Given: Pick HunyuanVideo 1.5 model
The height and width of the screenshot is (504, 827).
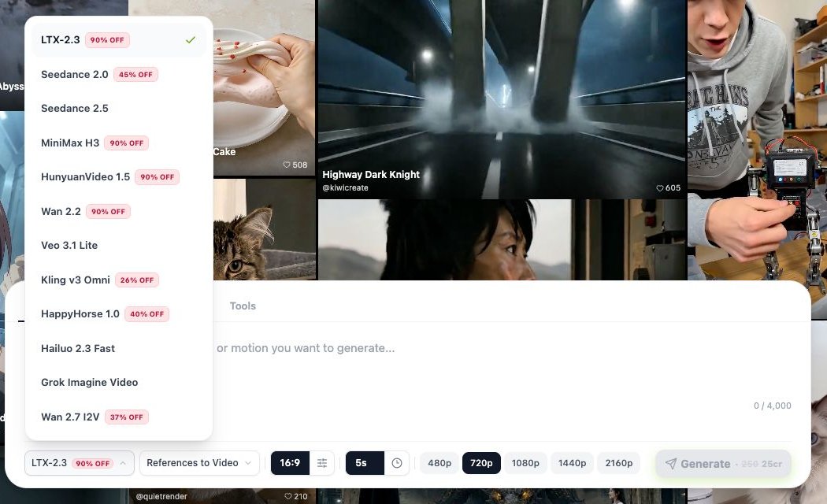Looking at the screenshot, I should click(119, 177).
